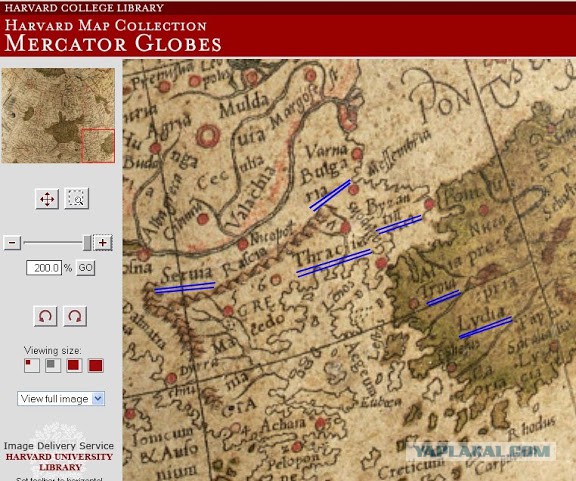Click Achaia label on the map

(x=283, y=425)
